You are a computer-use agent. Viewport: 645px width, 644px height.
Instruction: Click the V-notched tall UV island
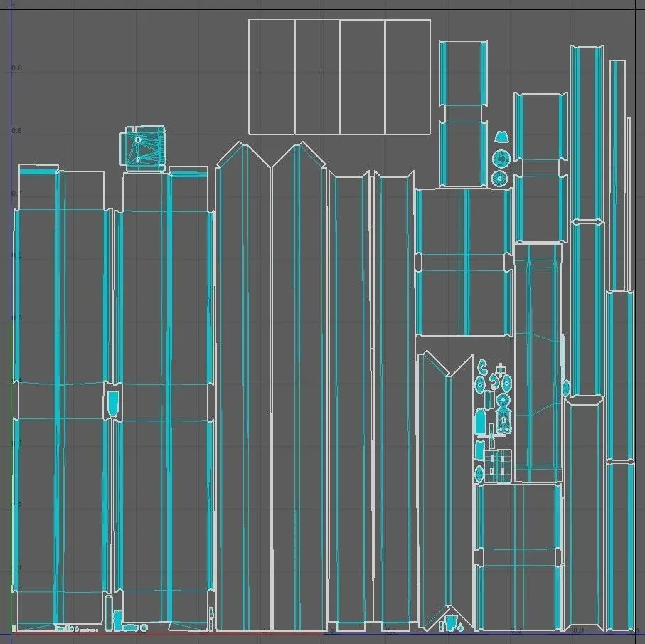point(445,490)
